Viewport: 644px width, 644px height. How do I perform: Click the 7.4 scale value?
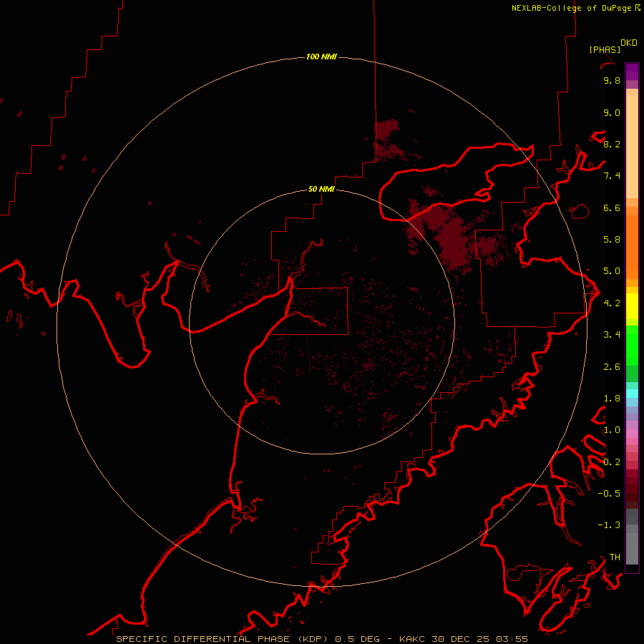612,176
